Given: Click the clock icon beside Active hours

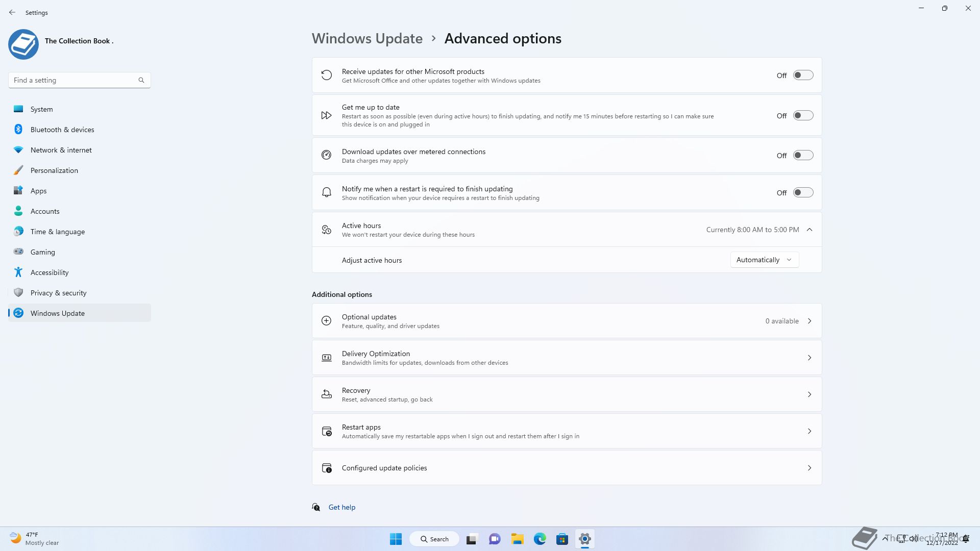Looking at the screenshot, I should click(x=327, y=230).
